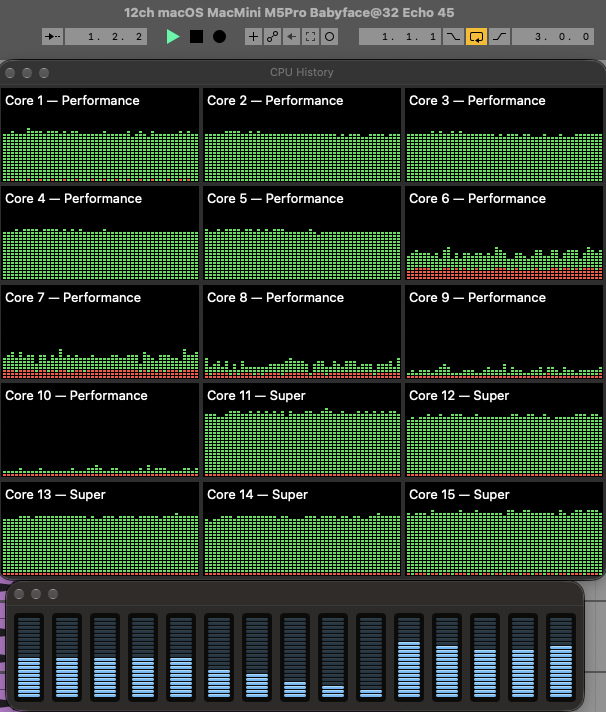
Task: Start playback with the green Play button
Action: 172,37
